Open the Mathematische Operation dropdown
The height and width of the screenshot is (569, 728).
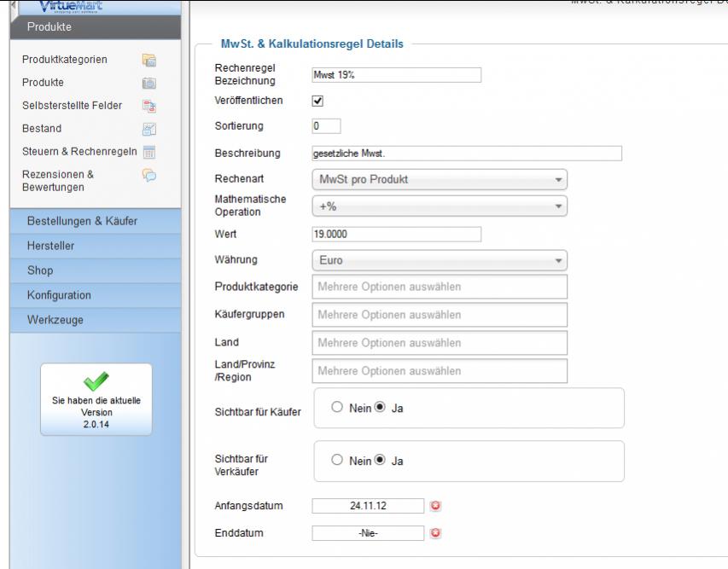[x=440, y=206]
